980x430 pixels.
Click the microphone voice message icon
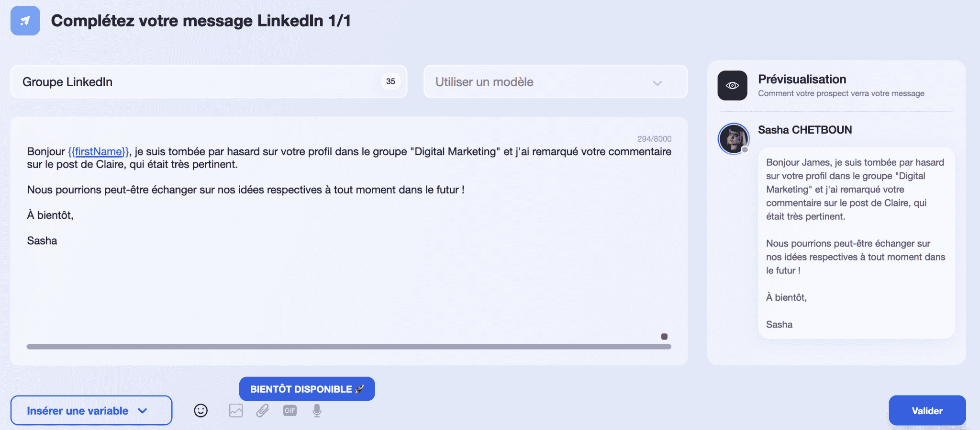(317, 410)
